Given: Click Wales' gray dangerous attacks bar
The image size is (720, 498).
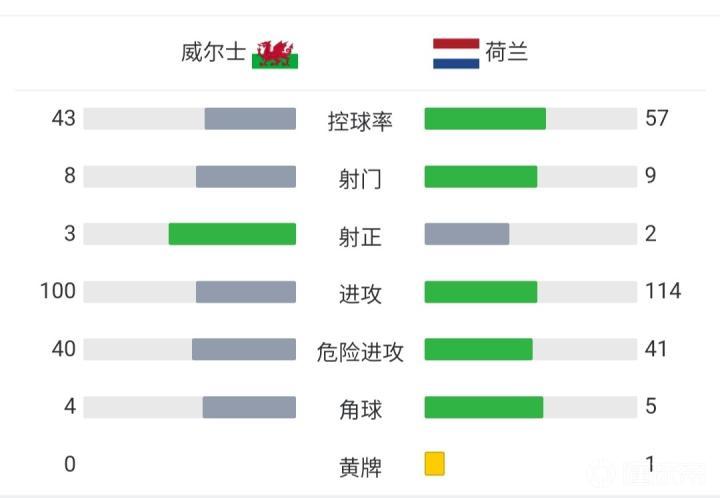Looking at the screenshot, I should 244,349.
